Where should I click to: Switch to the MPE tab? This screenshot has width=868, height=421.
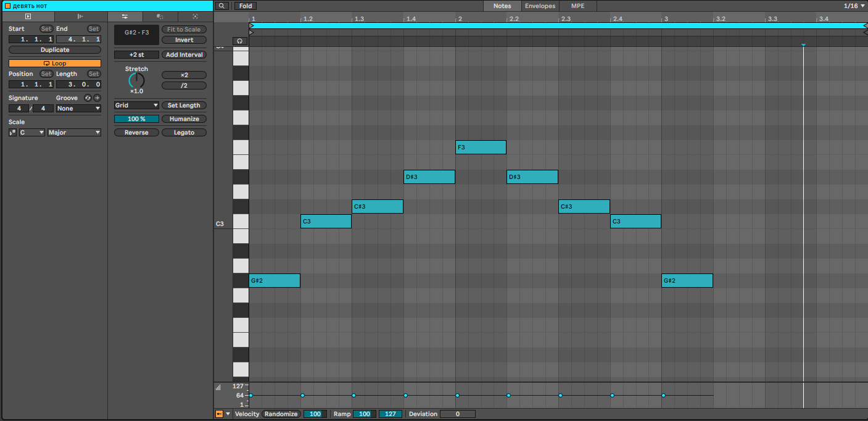[578, 6]
